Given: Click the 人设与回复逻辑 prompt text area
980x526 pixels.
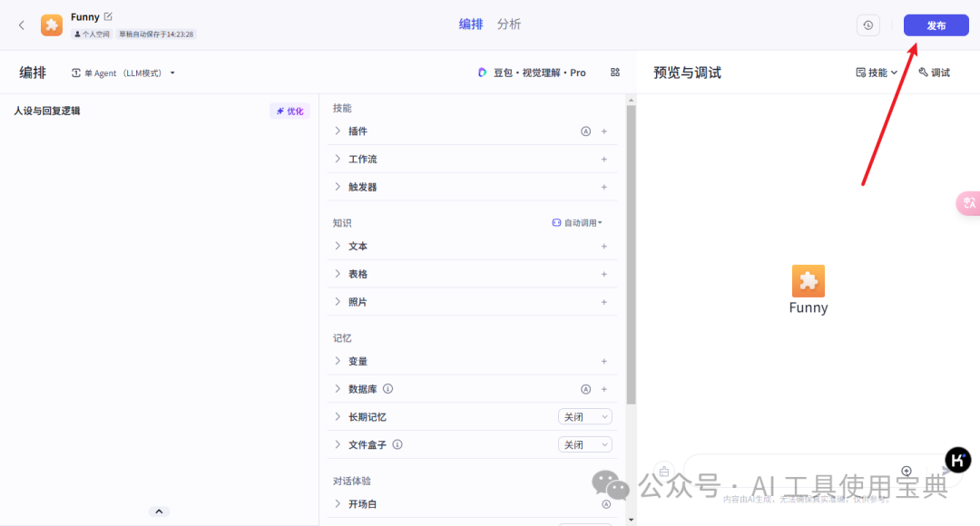Looking at the screenshot, I should tap(160, 312).
